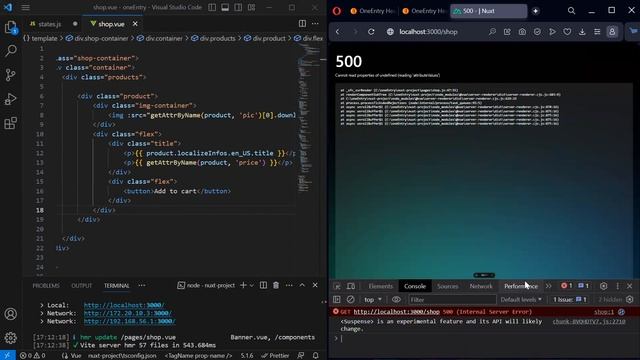
Task: Open Source Control in the activity bar
Action: (x=11, y=75)
